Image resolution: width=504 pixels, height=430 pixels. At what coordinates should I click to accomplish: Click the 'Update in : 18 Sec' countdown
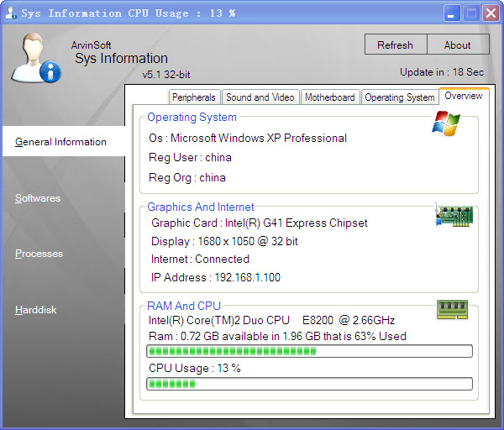coord(442,72)
